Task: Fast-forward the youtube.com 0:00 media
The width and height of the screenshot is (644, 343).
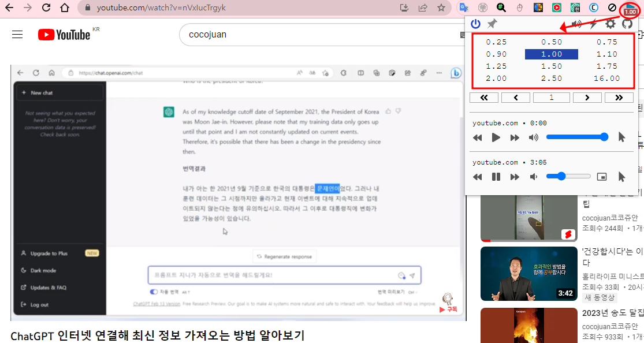Action: (515, 137)
